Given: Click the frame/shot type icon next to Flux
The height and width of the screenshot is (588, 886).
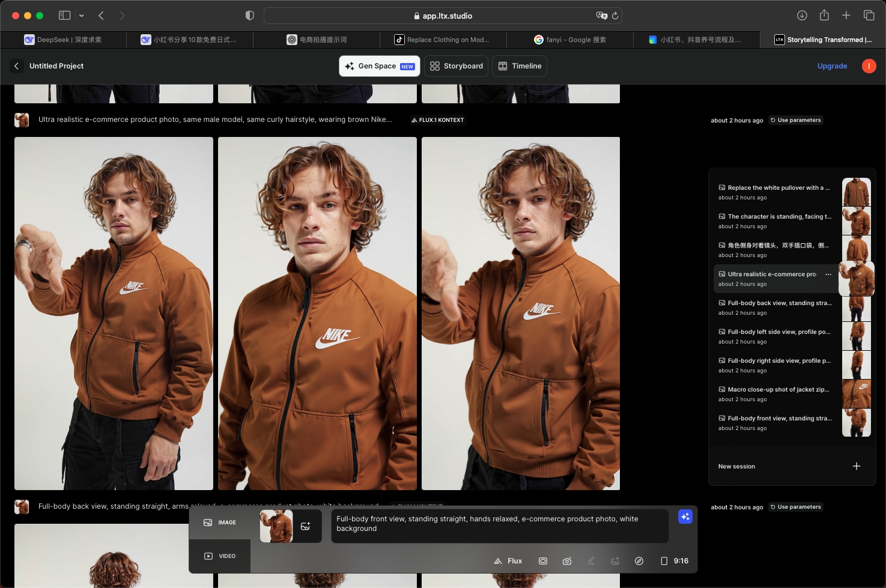Looking at the screenshot, I should tap(543, 561).
